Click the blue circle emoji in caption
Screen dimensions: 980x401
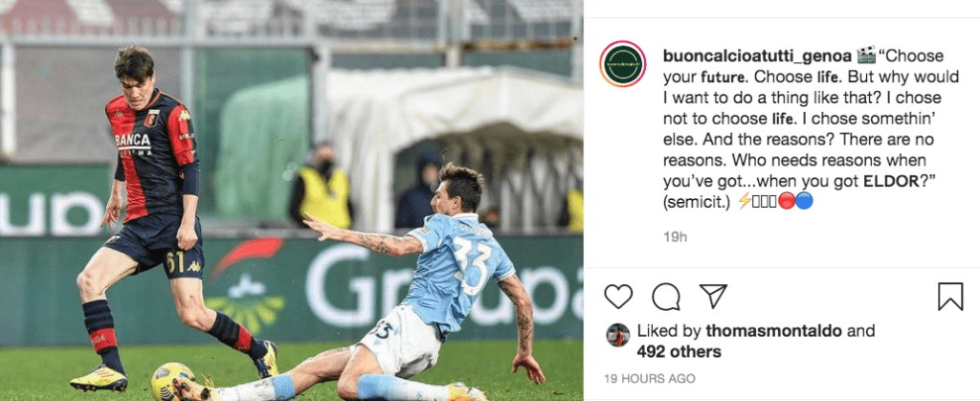tap(804, 201)
